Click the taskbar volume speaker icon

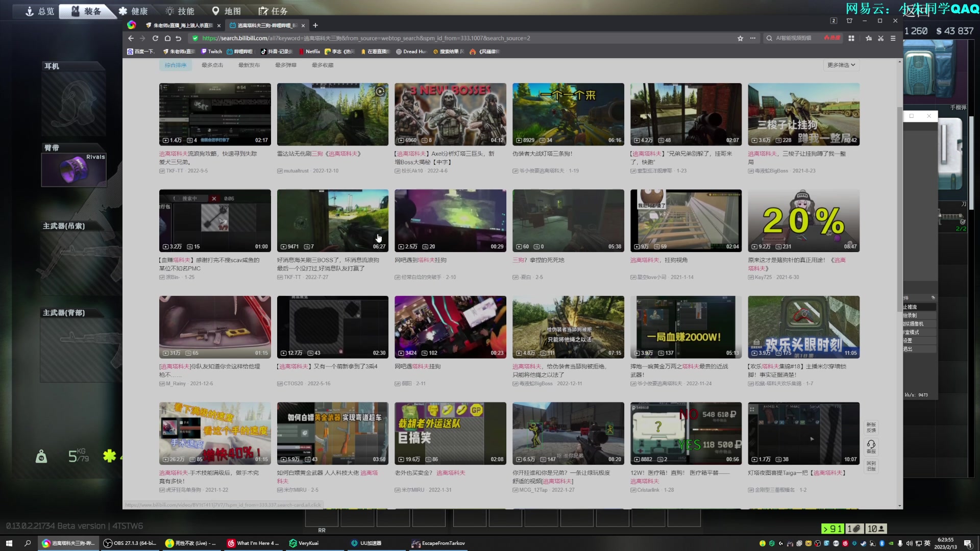(909, 543)
